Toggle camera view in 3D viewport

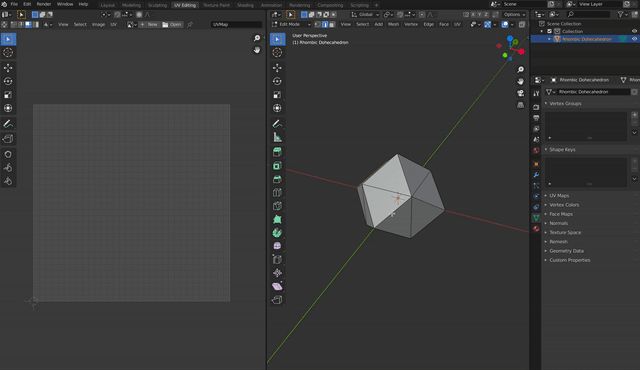520,93
